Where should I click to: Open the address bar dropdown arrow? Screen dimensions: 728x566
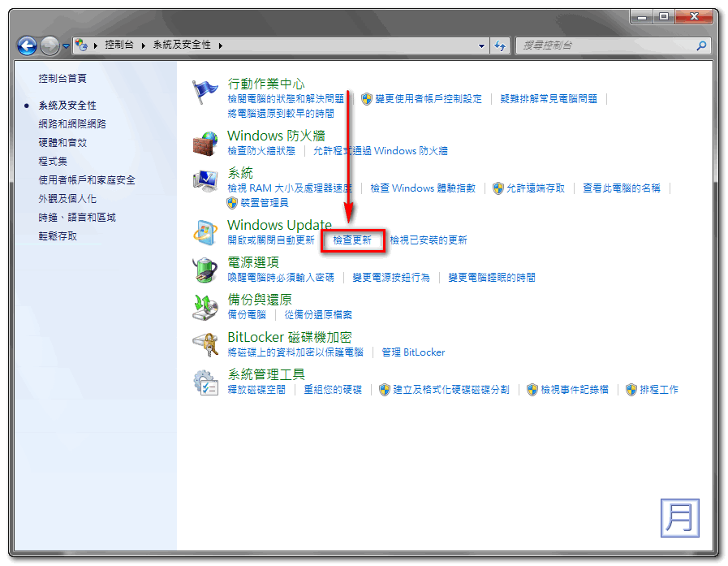(480, 45)
